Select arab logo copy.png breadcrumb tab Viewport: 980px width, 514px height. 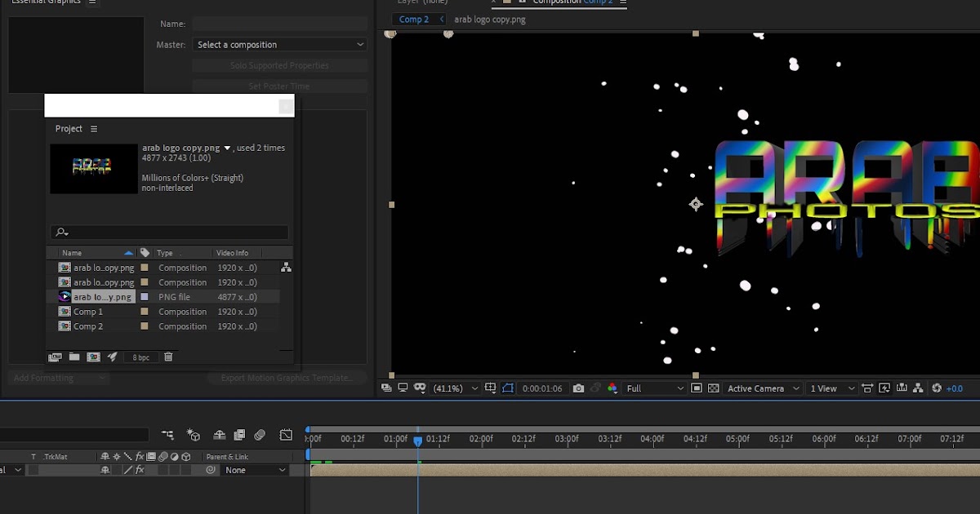tap(490, 20)
